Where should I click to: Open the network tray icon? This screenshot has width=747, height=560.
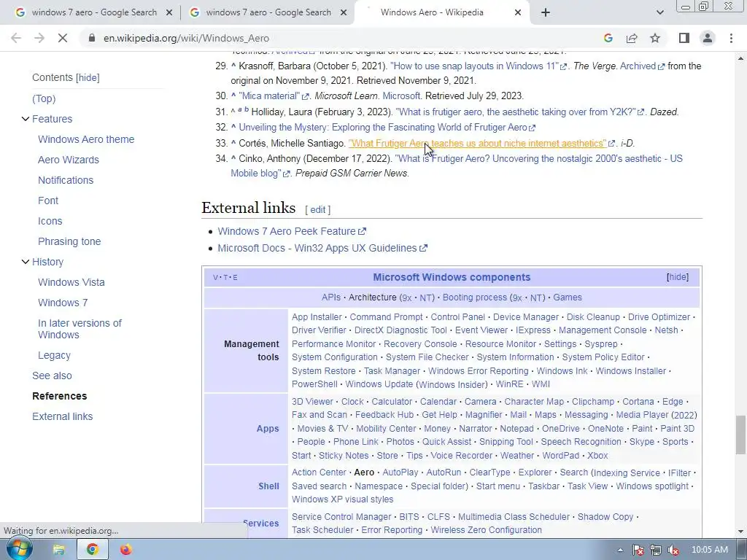[x=656, y=551]
